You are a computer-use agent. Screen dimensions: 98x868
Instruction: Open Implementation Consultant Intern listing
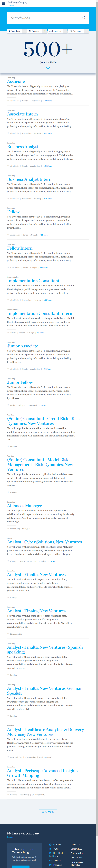click(40, 313)
